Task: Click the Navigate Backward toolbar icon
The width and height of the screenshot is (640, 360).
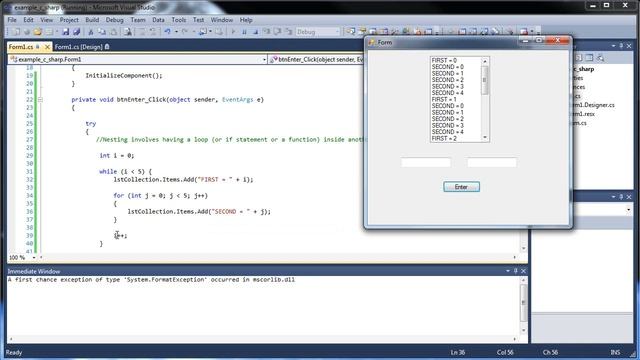Action: [202, 32]
